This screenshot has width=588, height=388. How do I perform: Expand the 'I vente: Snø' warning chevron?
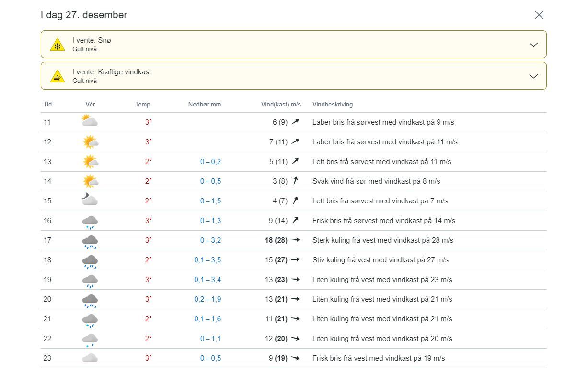[533, 45]
